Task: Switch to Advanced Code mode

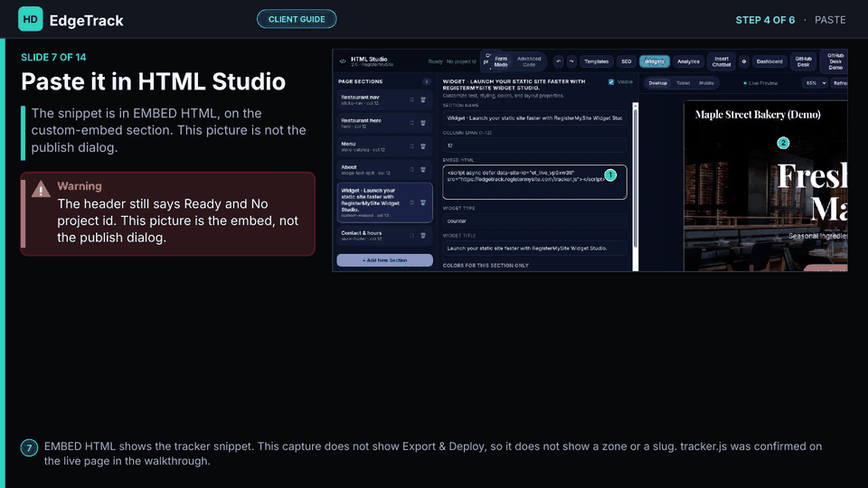Action: click(x=529, y=61)
